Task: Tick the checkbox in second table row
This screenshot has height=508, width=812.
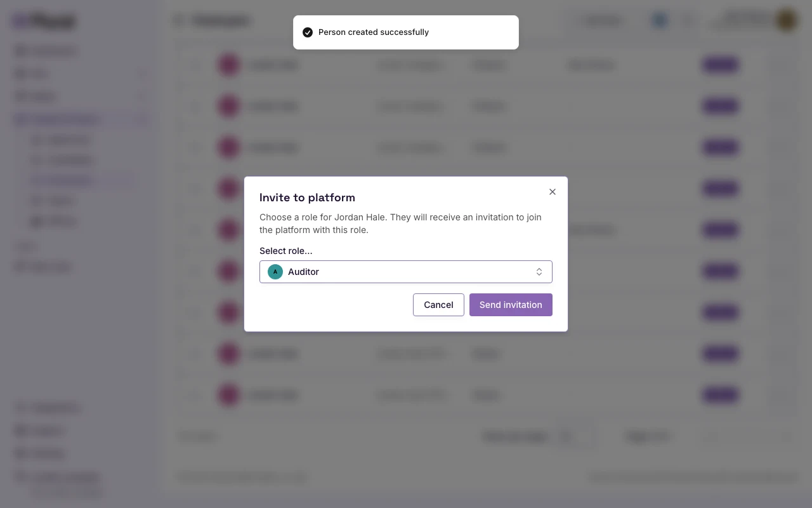Action: [195, 106]
